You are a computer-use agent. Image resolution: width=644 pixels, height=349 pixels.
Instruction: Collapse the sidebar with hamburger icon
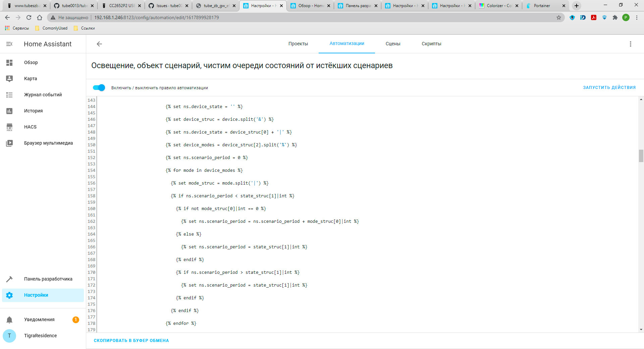coord(9,44)
